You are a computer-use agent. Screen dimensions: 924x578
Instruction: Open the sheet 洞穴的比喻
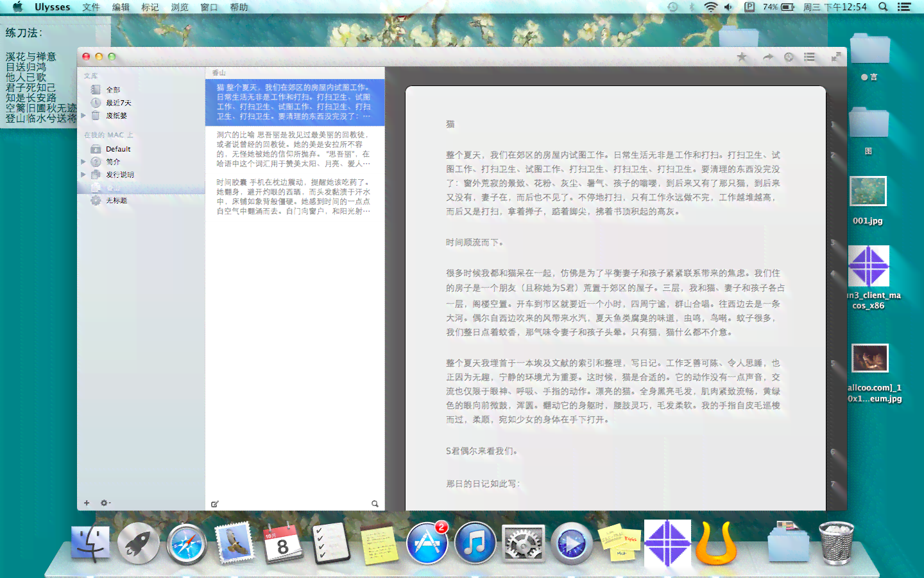[x=295, y=149]
